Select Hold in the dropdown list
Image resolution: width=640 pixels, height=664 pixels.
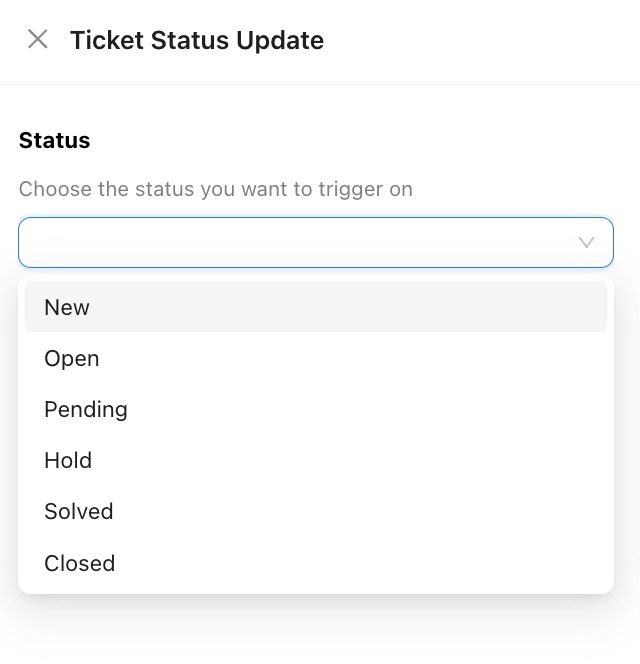[68, 460]
